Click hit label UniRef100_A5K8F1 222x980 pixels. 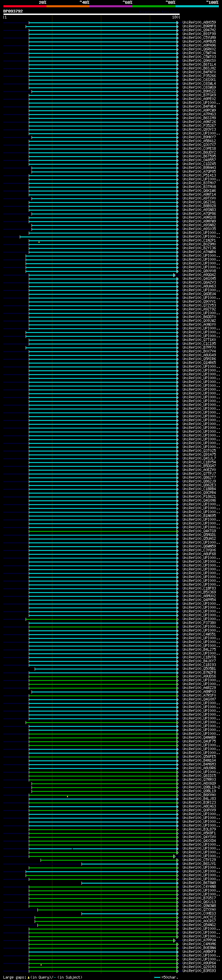(199, 833)
